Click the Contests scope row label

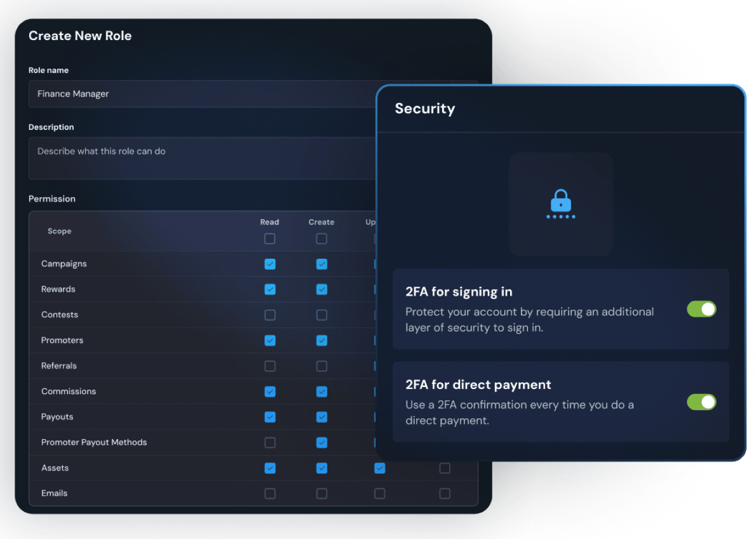[60, 315]
